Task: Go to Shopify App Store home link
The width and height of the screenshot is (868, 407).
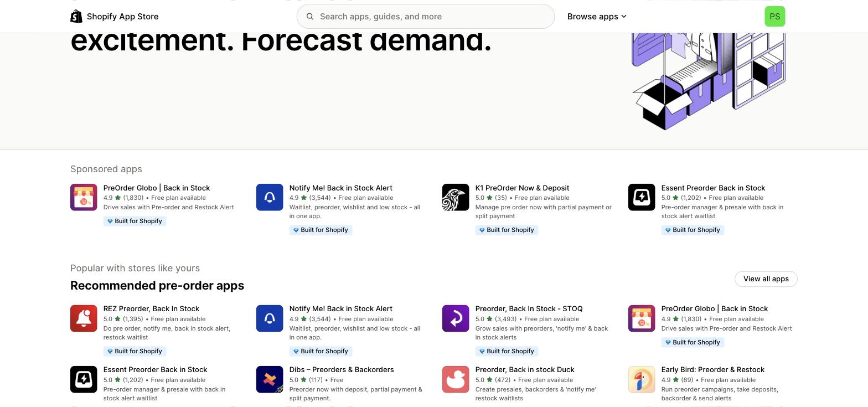Action: [115, 17]
